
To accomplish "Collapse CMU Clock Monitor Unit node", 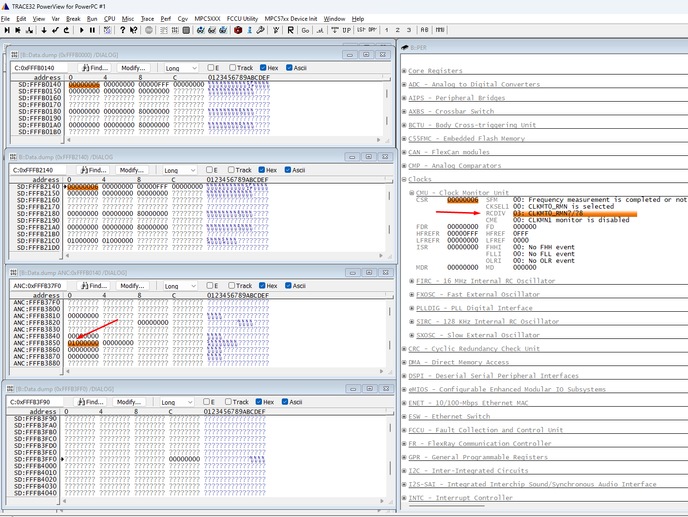I will (412, 193).
